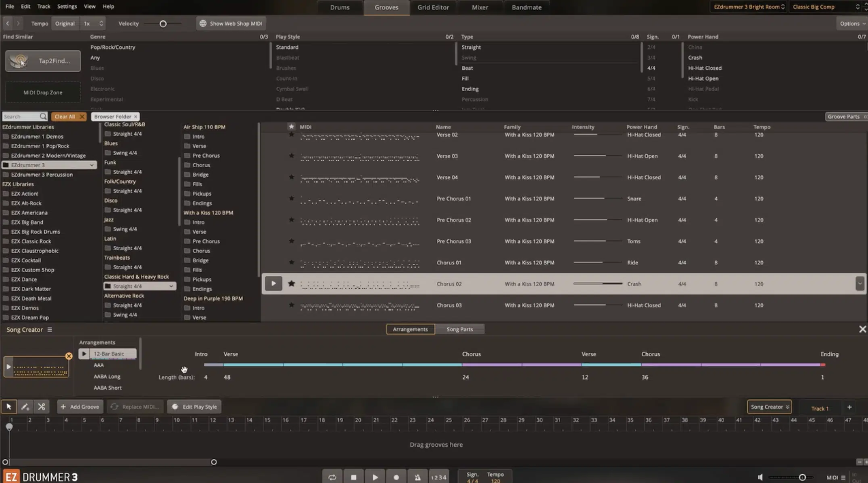868x483 pixels.
Task: Select the scissors split tool
Action: click(41, 407)
